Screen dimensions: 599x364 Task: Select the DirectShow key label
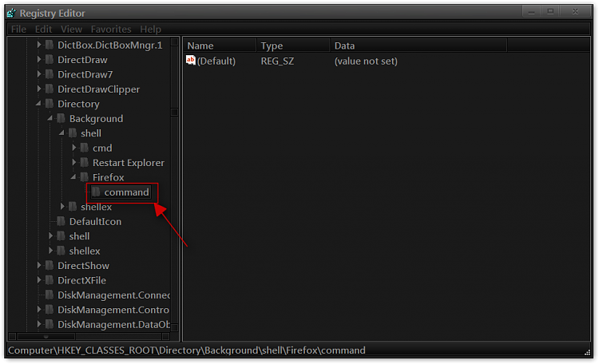click(x=83, y=266)
